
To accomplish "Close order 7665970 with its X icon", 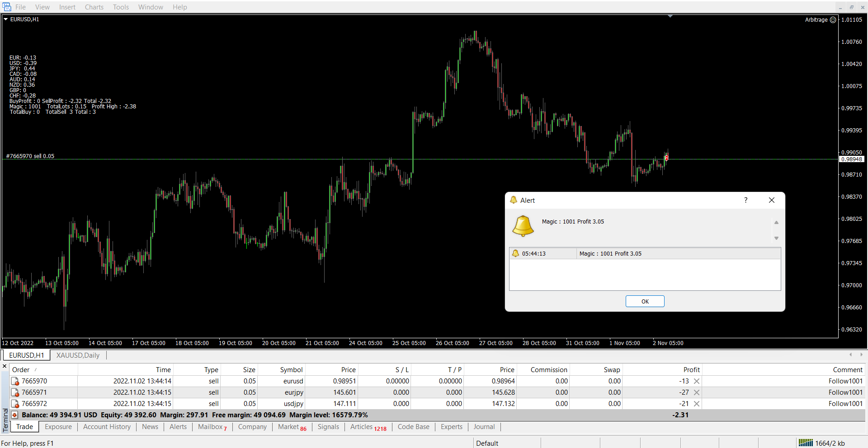I will [697, 381].
